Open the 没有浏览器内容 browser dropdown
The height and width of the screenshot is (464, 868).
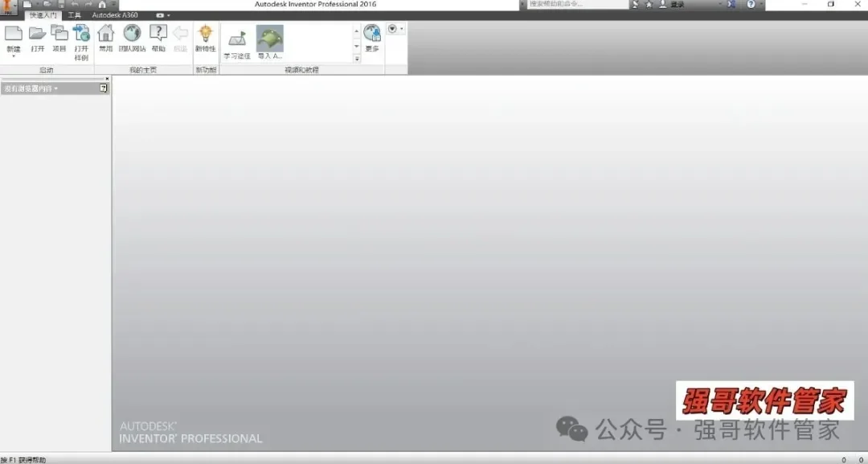[31, 88]
